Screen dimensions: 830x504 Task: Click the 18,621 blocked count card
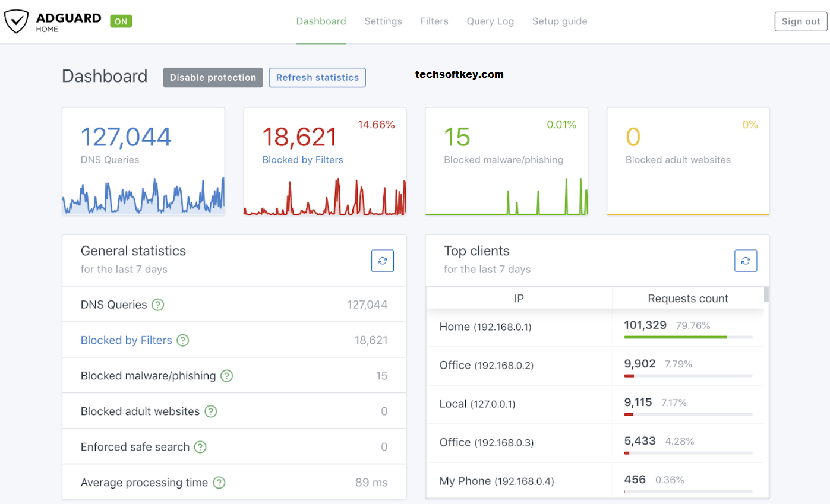[299, 137]
